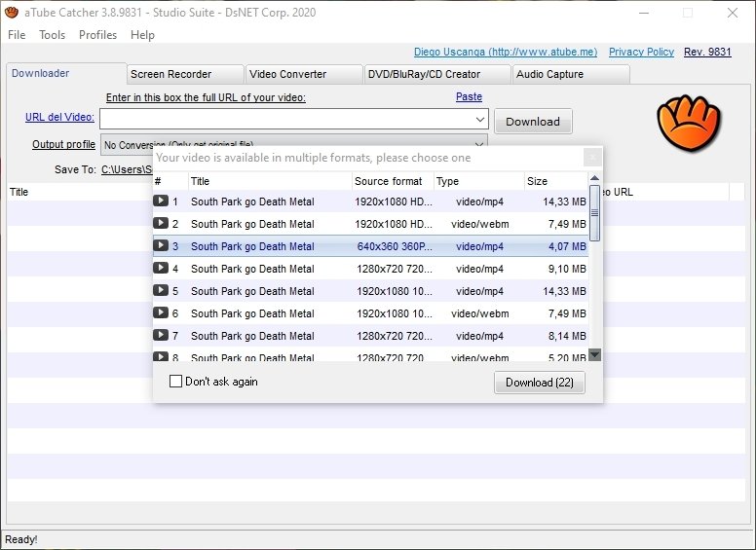Open the Privacy Policy link
Screen dimensions: 756x550
[641, 52]
